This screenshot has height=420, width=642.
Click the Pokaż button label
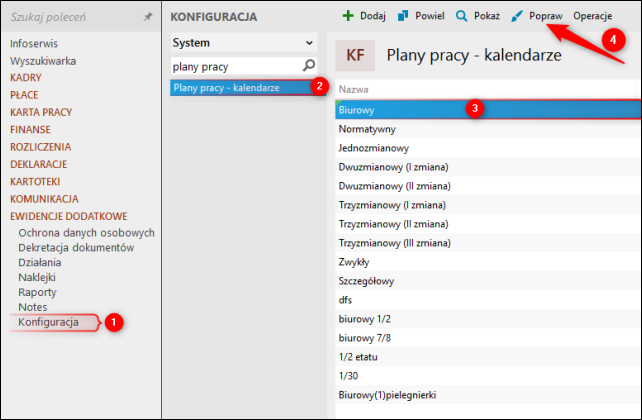(487, 16)
